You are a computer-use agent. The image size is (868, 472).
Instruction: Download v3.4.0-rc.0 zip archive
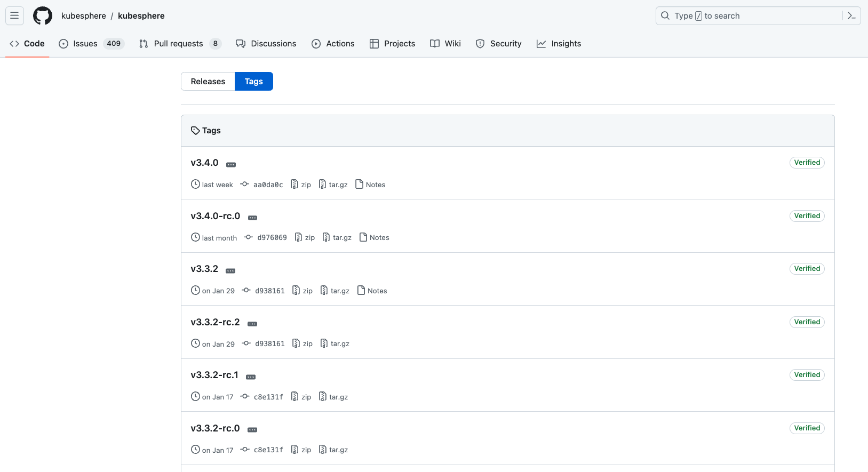(x=305, y=237)
